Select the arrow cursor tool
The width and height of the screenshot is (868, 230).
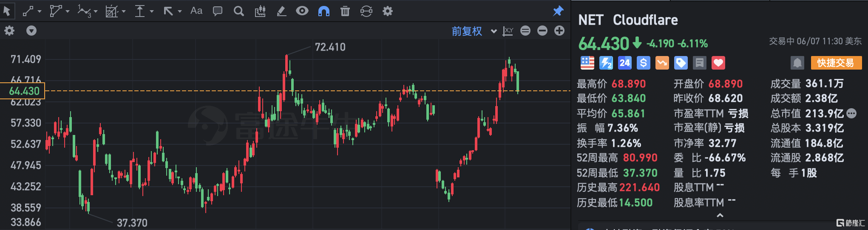(7, 11)
